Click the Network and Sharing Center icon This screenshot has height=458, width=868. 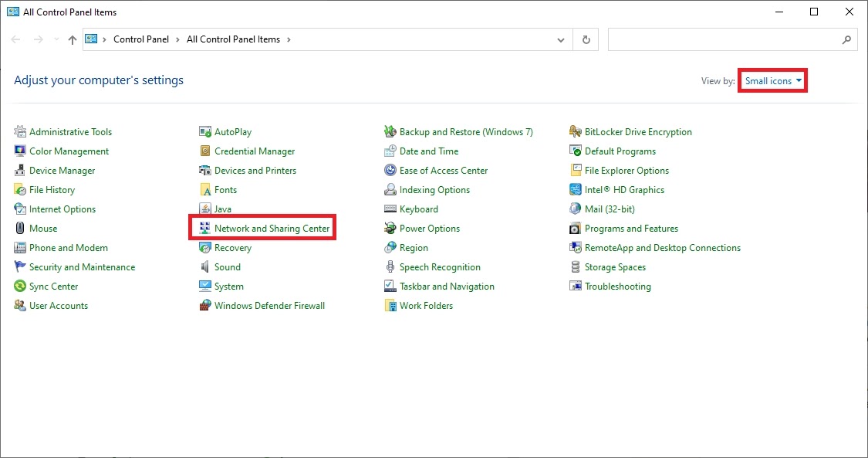click(205, 228)
